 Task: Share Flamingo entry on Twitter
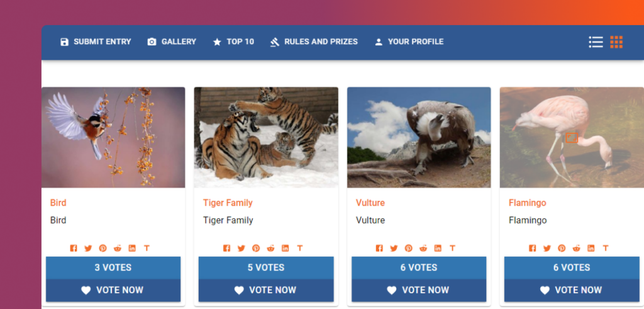547,248
